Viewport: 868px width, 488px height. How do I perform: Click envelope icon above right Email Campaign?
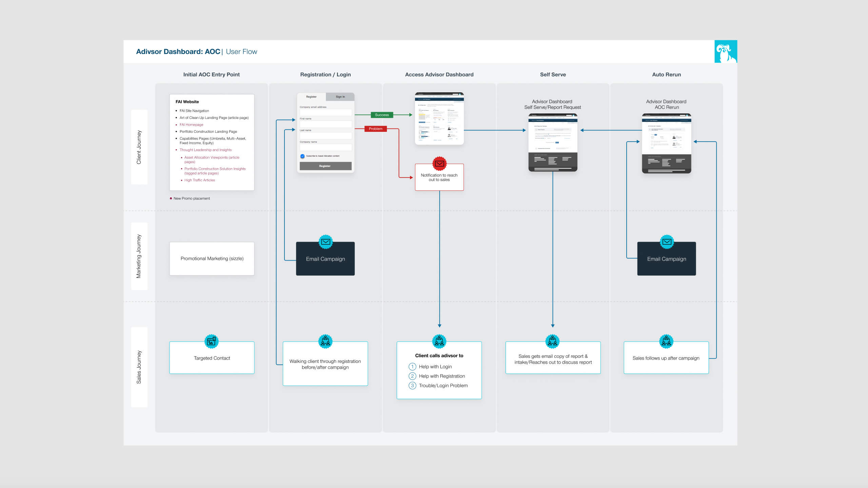coord(667,242)
